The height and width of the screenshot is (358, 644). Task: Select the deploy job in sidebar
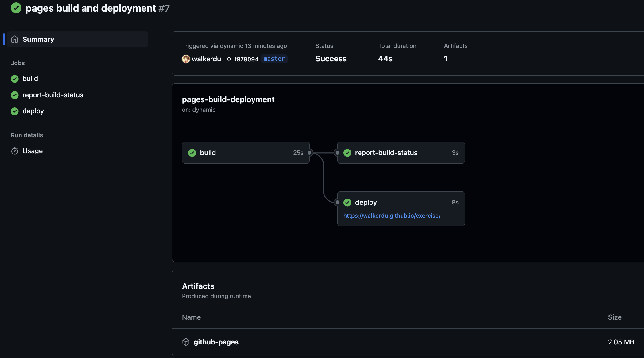[33, 111]
